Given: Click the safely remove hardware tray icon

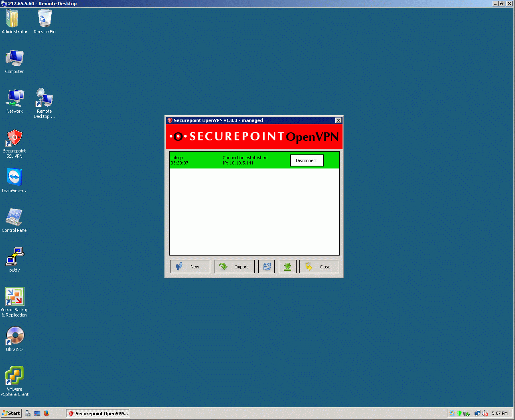Looking at the screenshot, I should 466,413.
